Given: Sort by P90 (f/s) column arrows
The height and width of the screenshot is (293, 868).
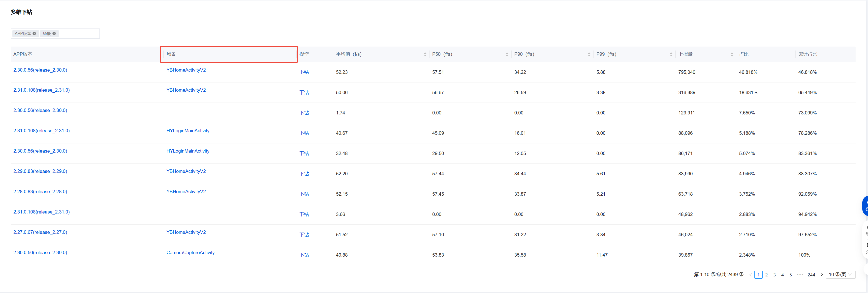Looking at the screenshot, I should (589, 54).
